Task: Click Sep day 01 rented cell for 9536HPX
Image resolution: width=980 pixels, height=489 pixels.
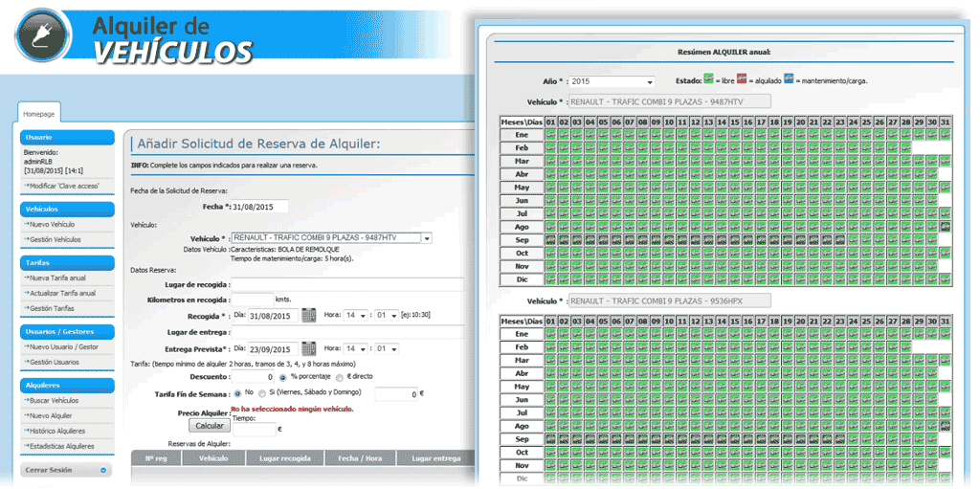Action: tap(551, 439)
